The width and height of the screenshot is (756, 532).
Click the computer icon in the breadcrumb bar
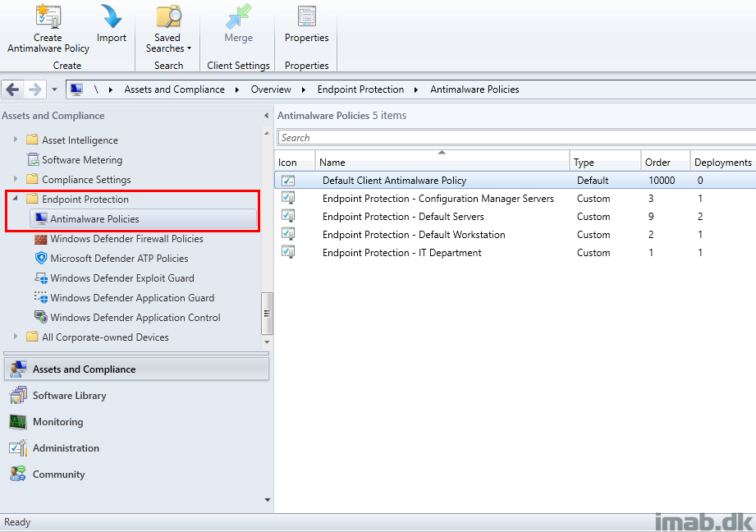[76, 89]
